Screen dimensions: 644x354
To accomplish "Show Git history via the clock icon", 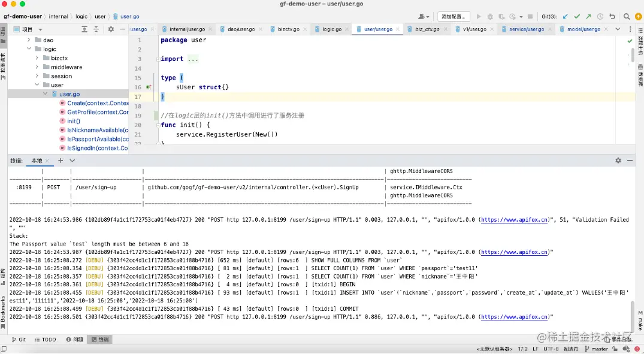I will (x=600, y=16).
